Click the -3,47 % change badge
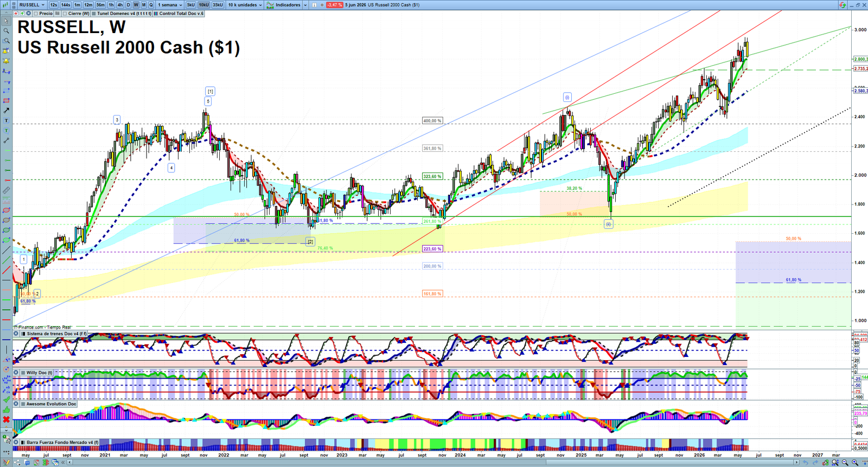 335,5
